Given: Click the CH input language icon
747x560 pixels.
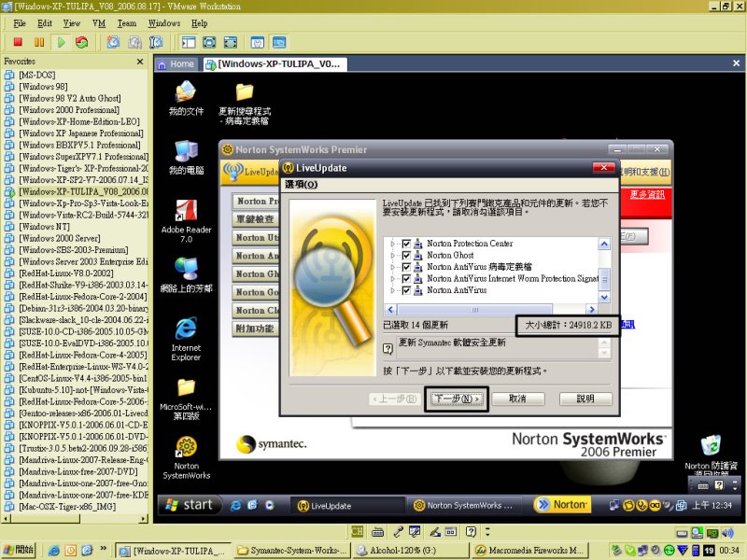Looking at the screenshot, I should tap(357, 531).
